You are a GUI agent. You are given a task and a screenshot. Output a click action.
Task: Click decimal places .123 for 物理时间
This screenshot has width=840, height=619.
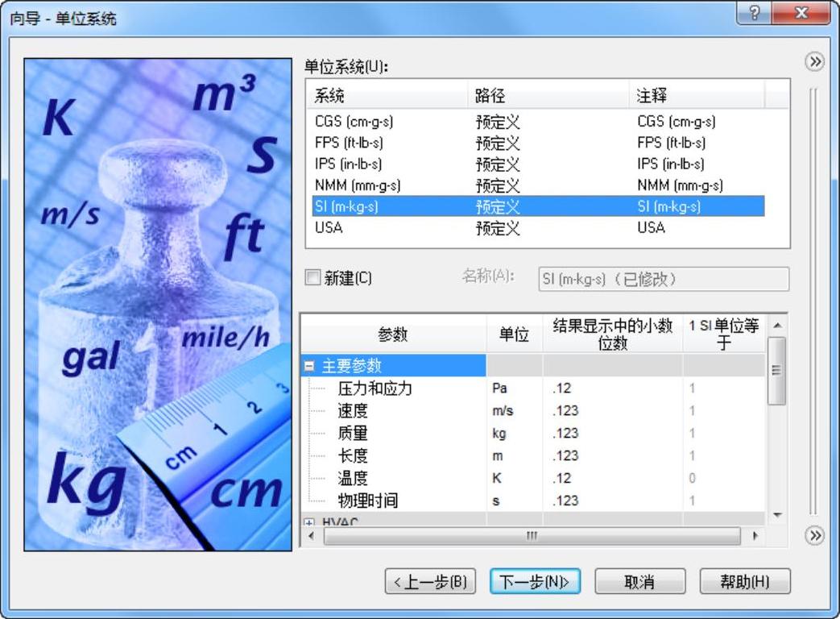[613, 501]
